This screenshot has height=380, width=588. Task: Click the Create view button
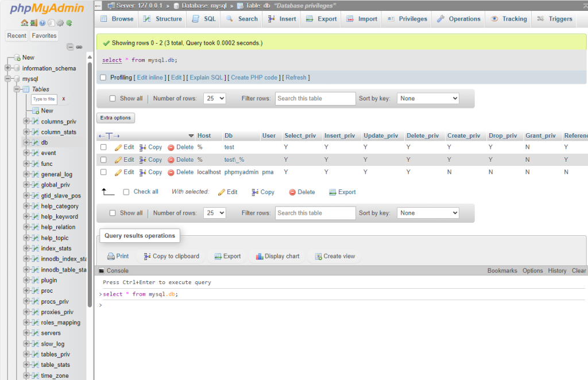tap(334, 256)
